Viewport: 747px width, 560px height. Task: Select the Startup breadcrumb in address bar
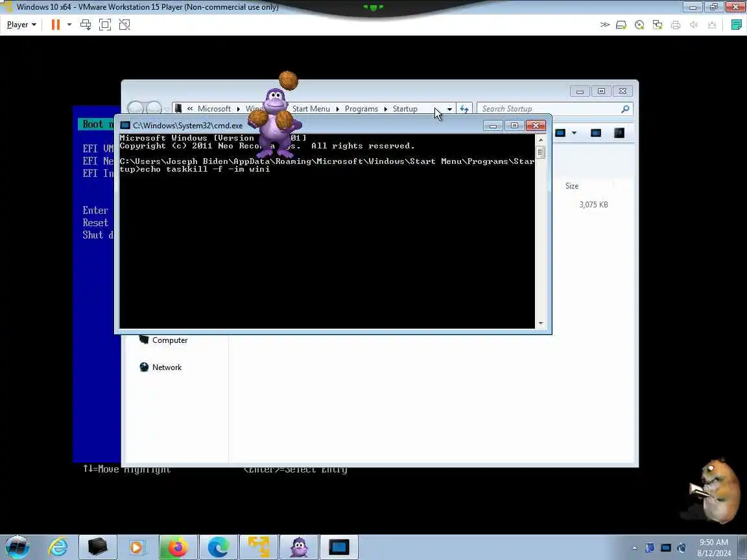coord(405,109)
